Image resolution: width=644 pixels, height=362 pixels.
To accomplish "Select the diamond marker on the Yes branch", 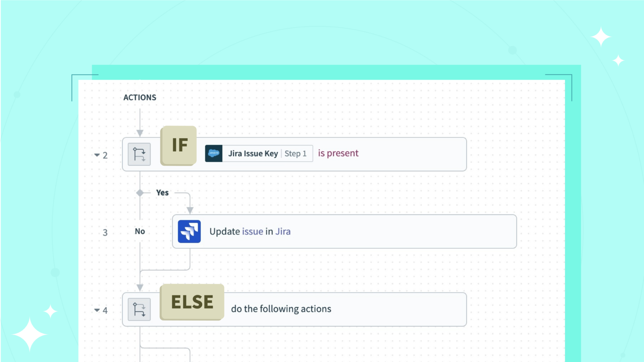I will pos(140,193).
